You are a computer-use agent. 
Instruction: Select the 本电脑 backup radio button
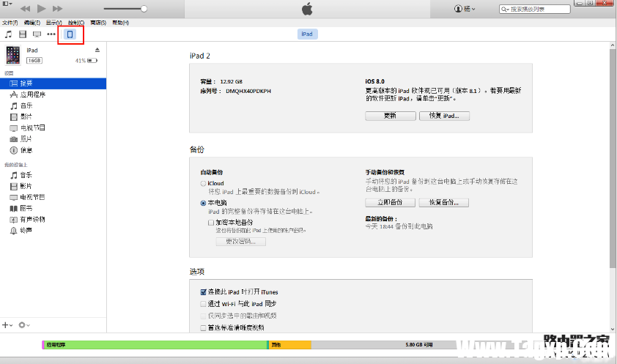(x=204, y=203)
